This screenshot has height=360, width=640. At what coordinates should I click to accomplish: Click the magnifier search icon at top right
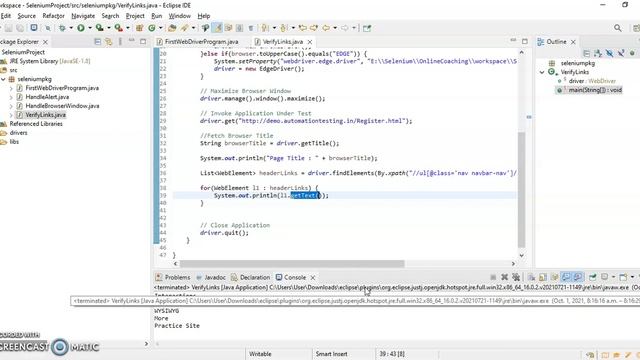pyautogui.click(x=618, y=28)
